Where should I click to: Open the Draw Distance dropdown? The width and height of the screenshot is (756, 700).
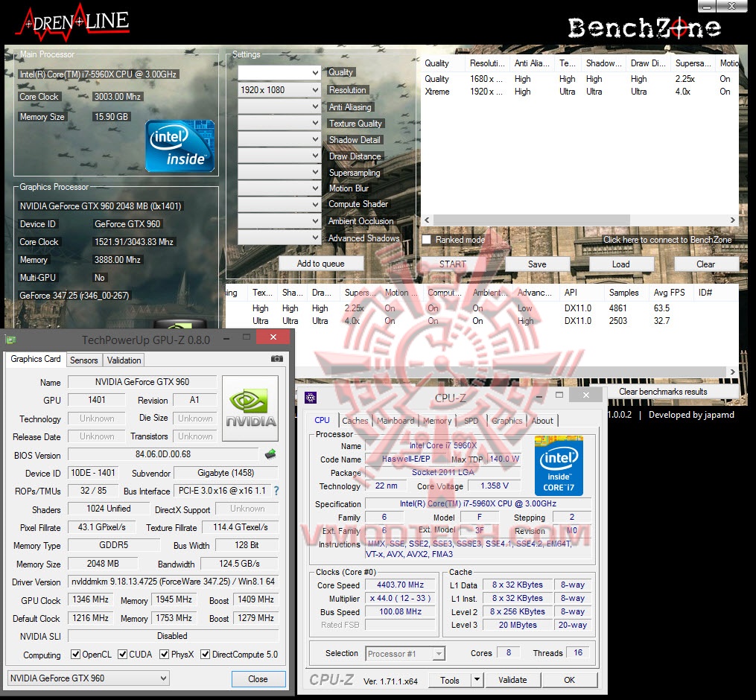click(279, 156)
